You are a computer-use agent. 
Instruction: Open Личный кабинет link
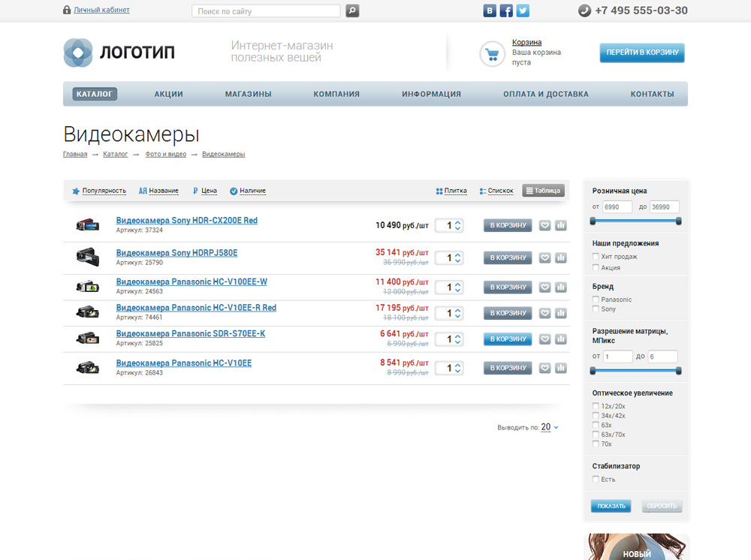point(101,10)
